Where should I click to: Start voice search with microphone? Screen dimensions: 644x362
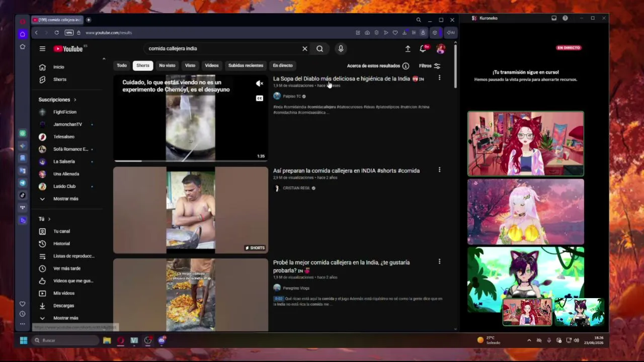(341, 49)
